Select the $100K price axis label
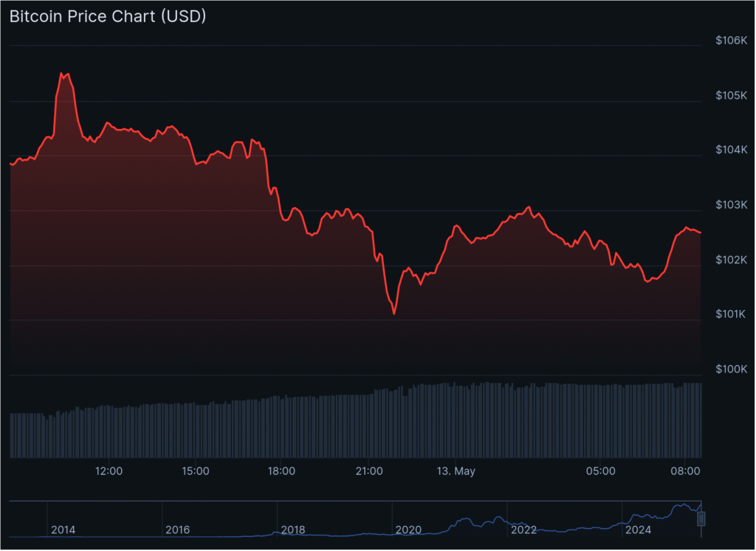 coord(731,369)
